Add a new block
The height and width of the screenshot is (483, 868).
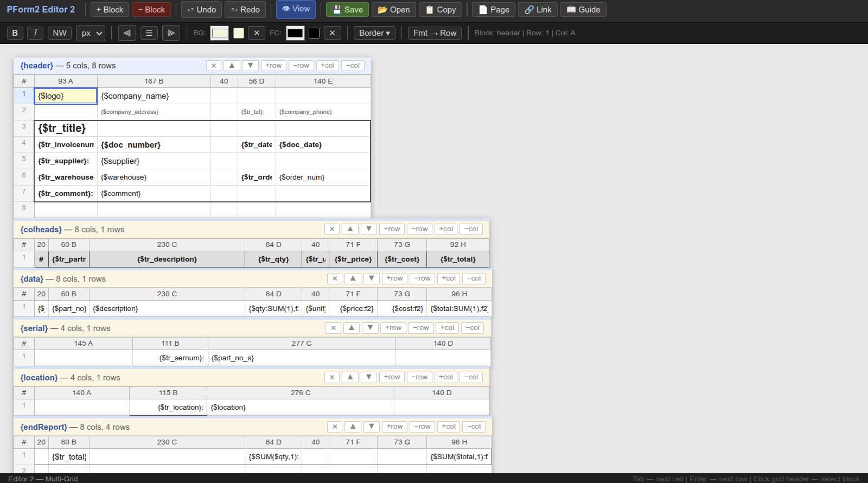point(110,10)
